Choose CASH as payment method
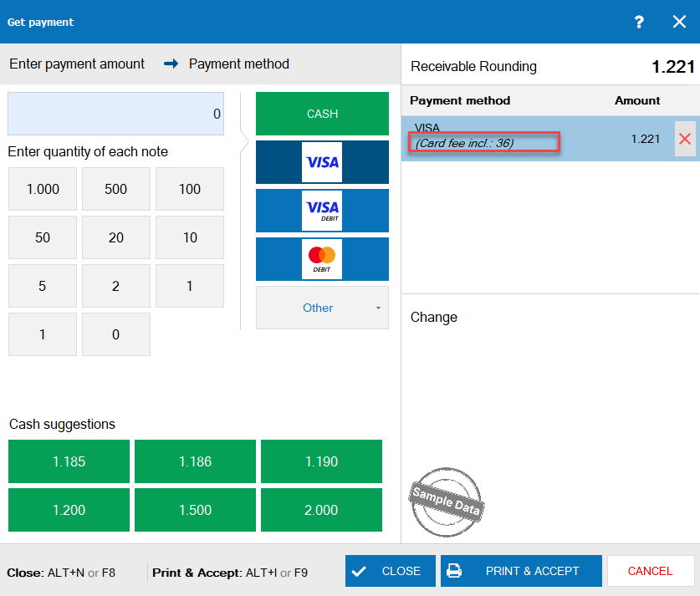 [322, 114]
